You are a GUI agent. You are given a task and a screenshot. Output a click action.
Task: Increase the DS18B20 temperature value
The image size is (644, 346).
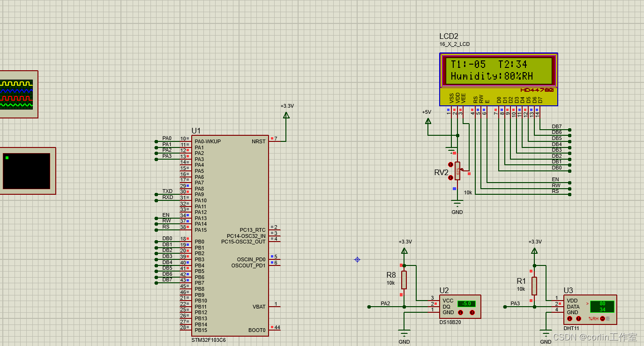472,313
